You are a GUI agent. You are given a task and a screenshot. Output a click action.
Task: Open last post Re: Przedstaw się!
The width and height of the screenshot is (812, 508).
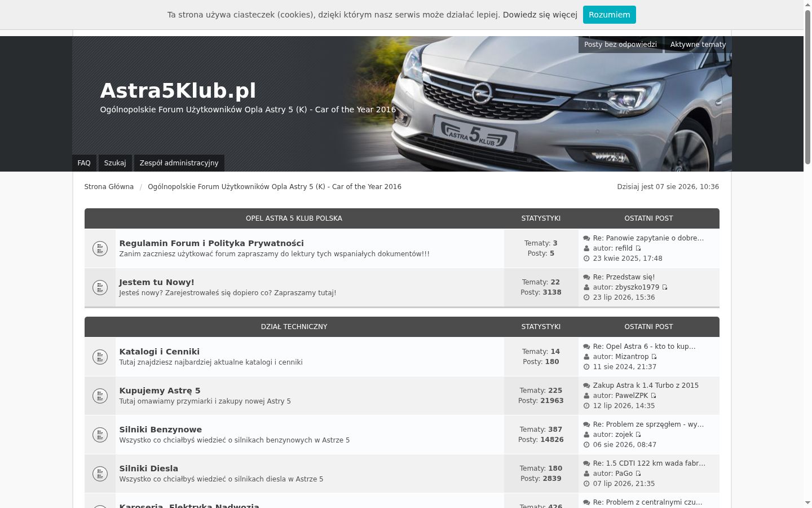pos(624,277)
